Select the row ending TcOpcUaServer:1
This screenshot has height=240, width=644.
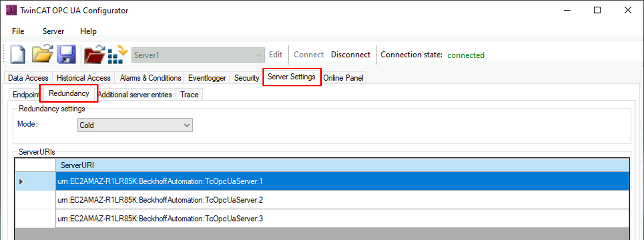coord(342,181)
